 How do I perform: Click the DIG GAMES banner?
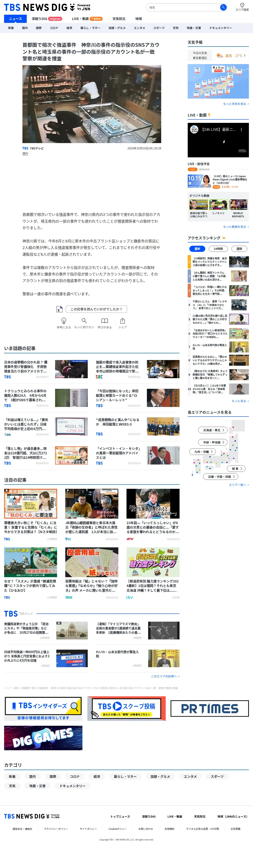point(43,738)
